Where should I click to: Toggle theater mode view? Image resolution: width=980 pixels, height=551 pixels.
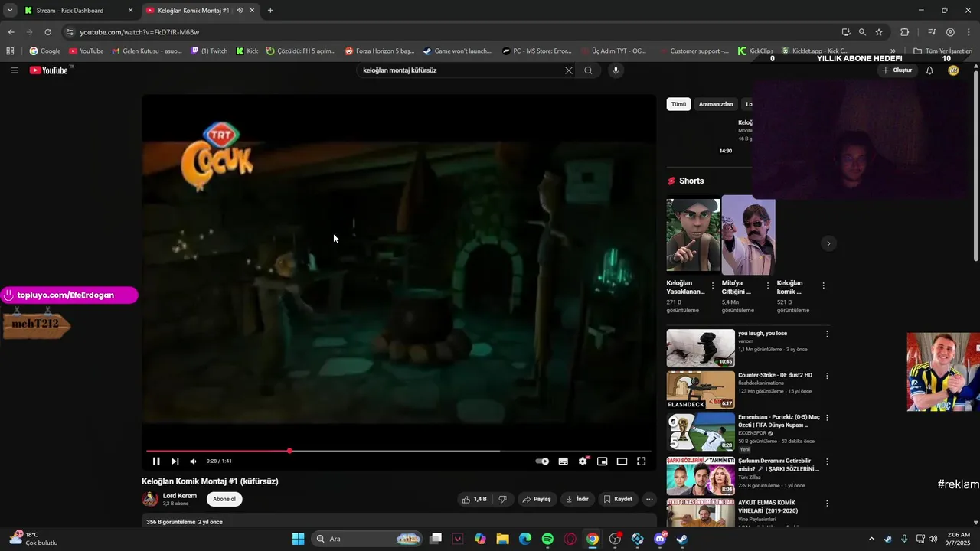pos(622,461)
